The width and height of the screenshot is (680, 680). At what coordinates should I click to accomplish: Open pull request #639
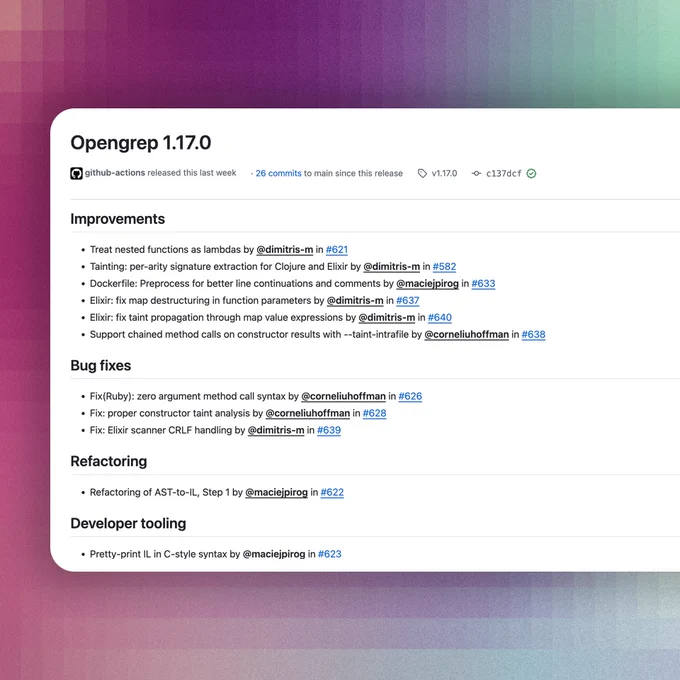pyautogui.click(x=329, y=430)
